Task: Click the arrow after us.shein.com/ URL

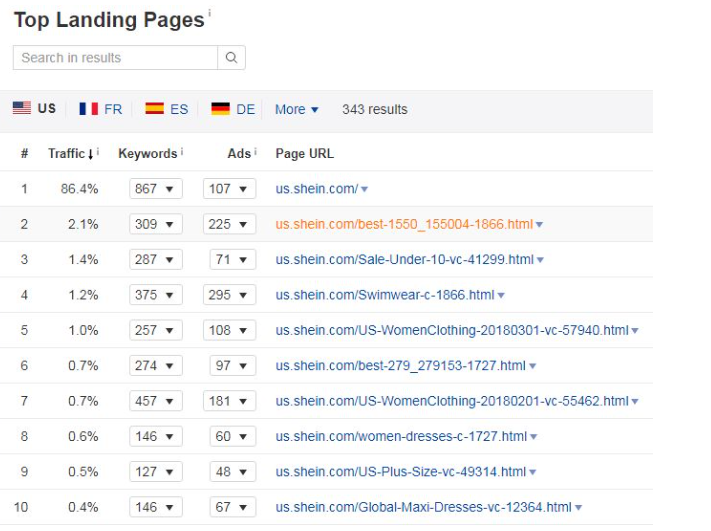Action: 364,190
